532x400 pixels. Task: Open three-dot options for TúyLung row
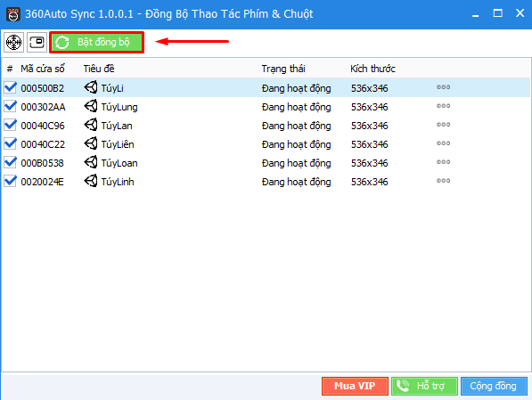(x=443, y=106)
